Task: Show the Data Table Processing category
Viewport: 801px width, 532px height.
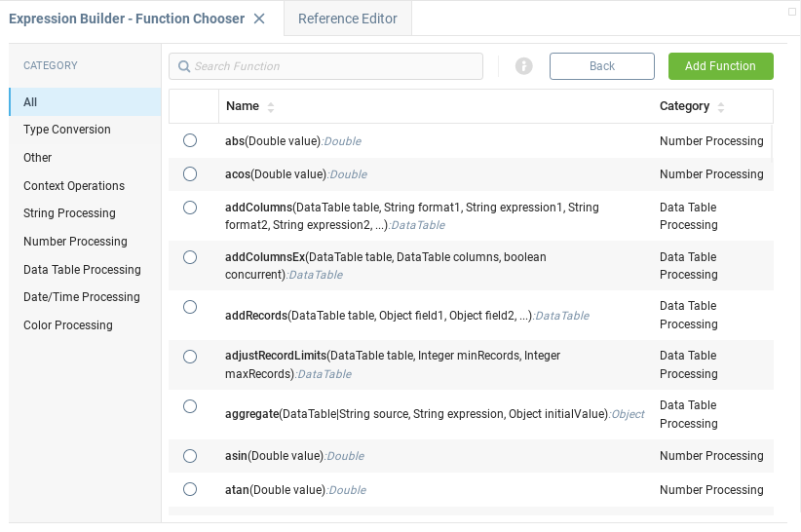Action: click(x=82, y=270)
